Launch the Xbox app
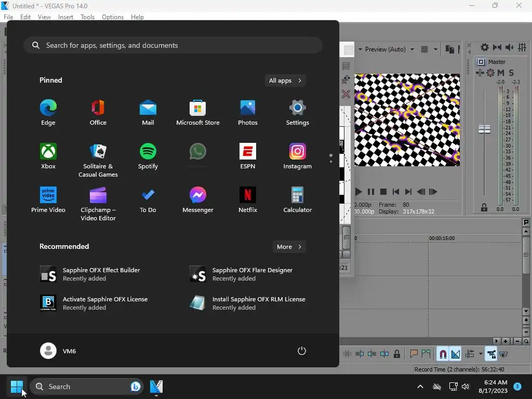Viewport: 532px width, 399px height. (x=48, y=156)
